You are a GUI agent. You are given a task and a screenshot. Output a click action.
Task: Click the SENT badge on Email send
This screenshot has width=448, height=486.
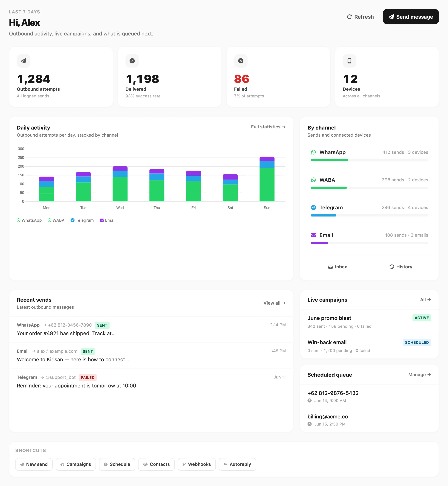tap(88, 351)
